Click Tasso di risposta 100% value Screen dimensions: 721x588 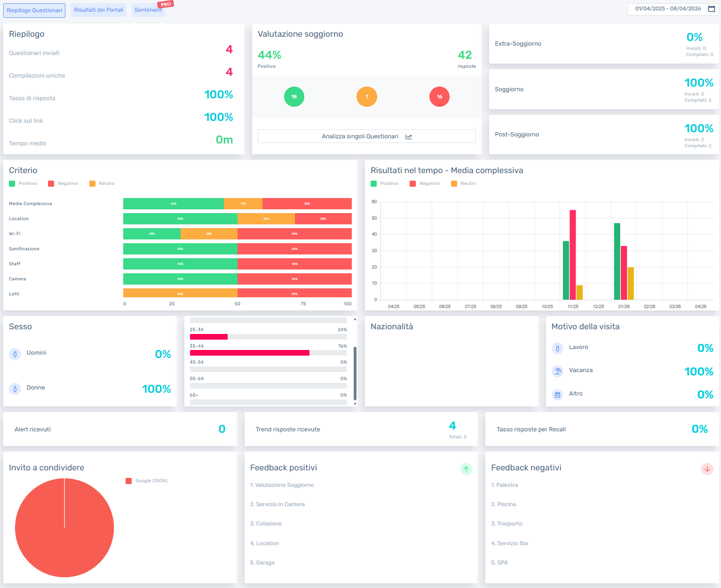(x=219, y=95)
